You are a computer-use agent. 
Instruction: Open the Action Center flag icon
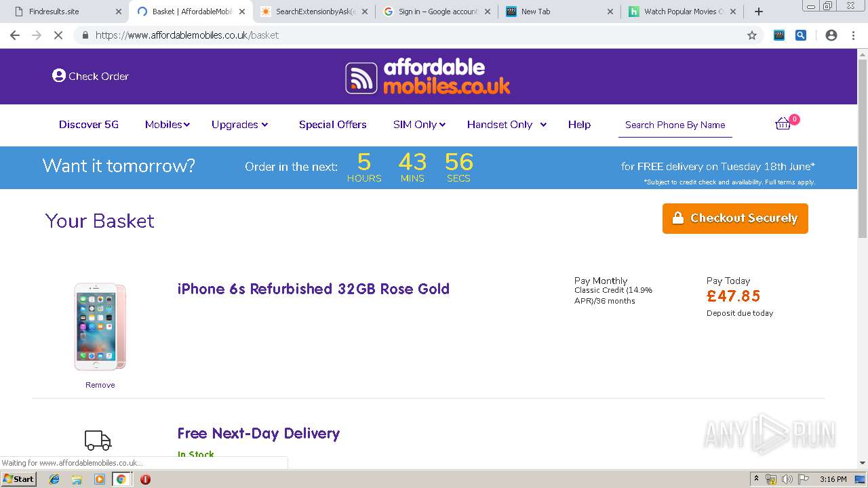[x=803, y=479]
